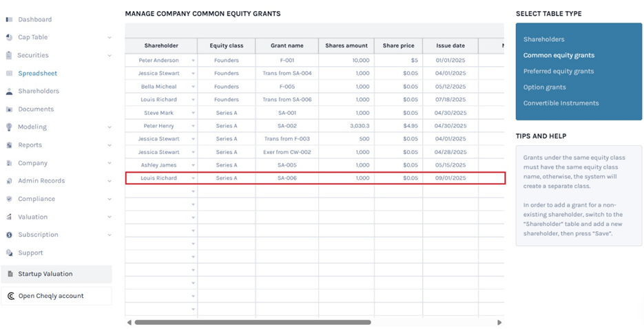The width and height of the screenshot is (644, 329).
Task: Click the Shareholders person icon
Action: [9, 91]
